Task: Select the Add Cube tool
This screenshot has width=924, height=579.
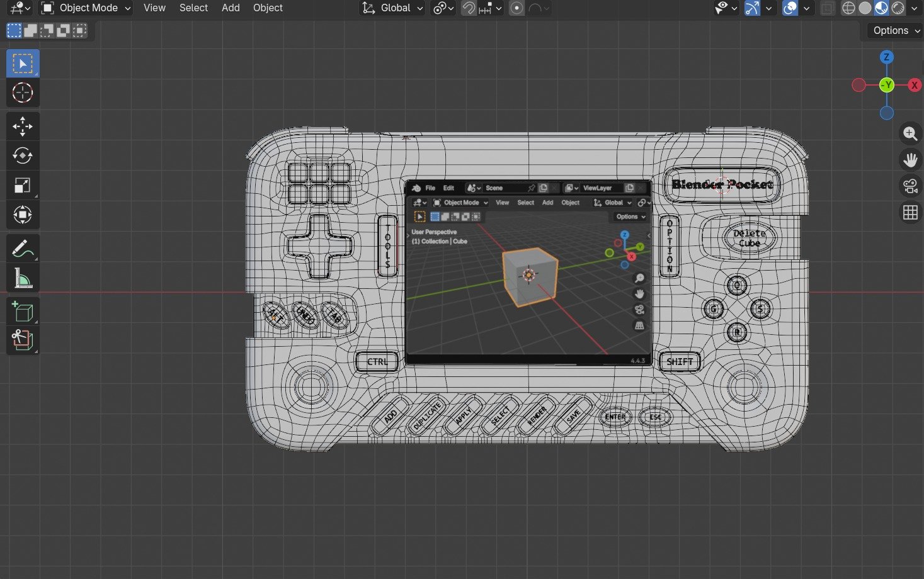Action: point(23,312)
